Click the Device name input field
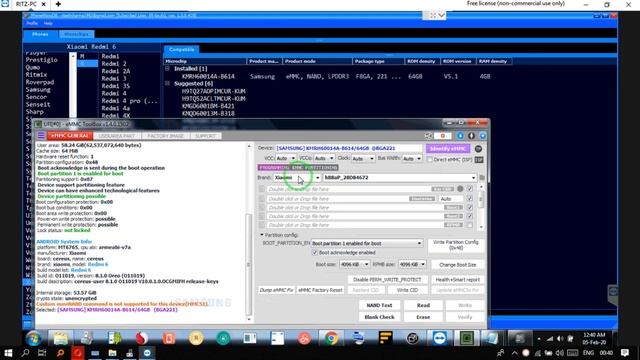Viewport: 640px width, 360px height. pos(349,148)
